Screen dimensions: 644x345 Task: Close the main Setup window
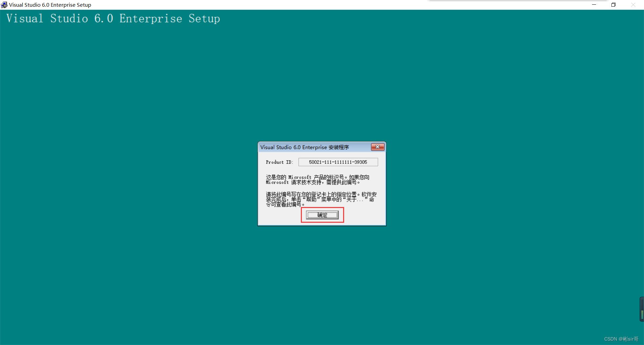pos(633,5)
